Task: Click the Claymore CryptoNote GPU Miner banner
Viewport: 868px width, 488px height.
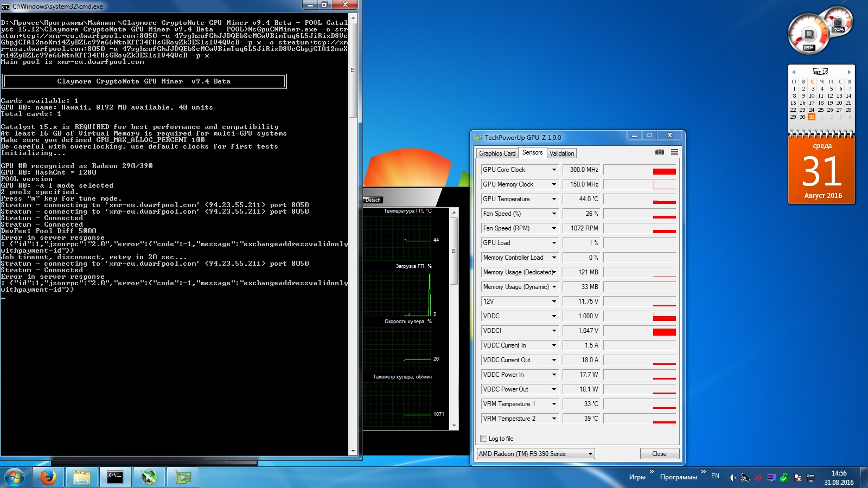Action: click(144, 81)
